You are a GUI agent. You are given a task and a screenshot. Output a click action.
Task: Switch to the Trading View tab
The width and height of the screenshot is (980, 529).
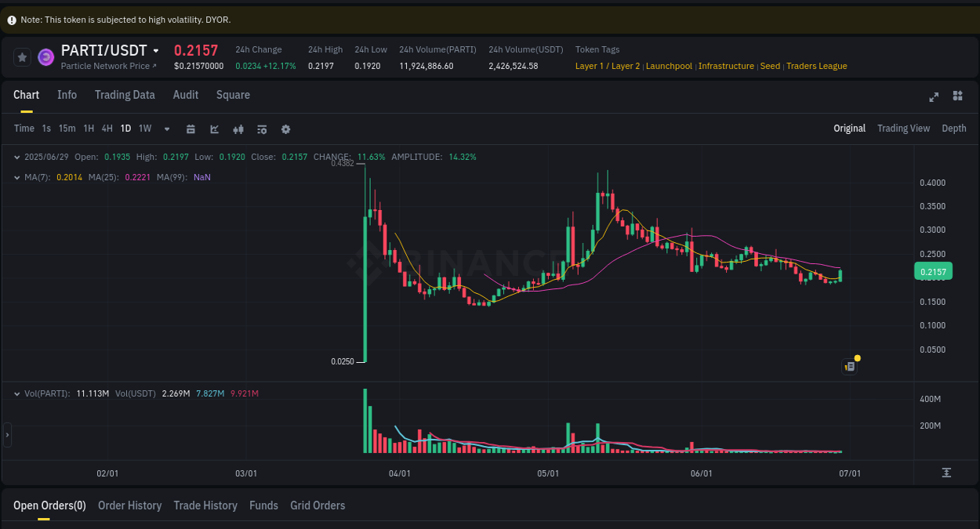pos(903,128)
